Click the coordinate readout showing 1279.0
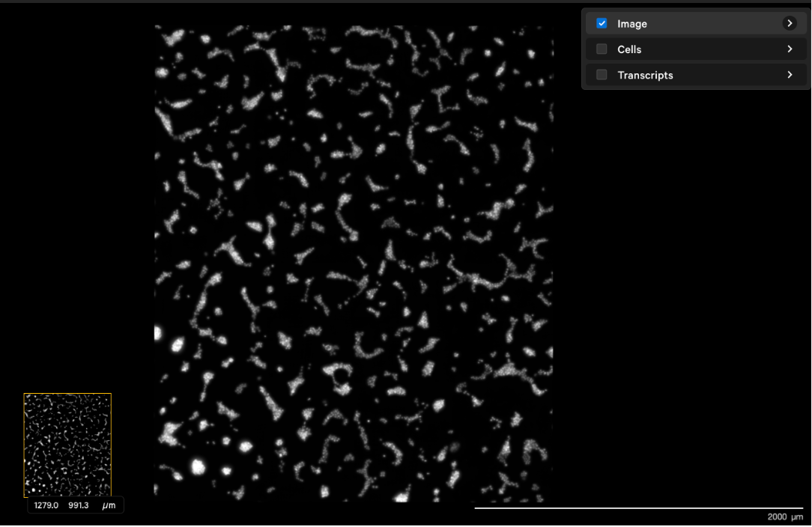Viewport: 812px width, 527px height. [46, 505]
